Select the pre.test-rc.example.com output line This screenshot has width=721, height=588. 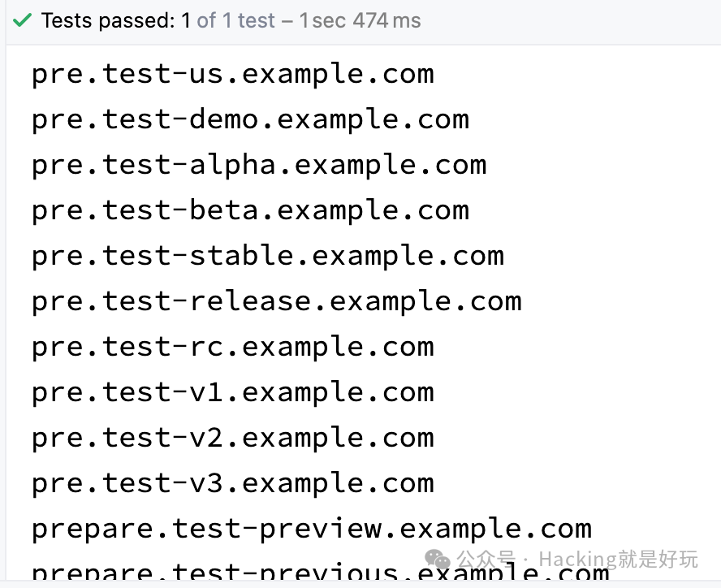pos(233,347)
